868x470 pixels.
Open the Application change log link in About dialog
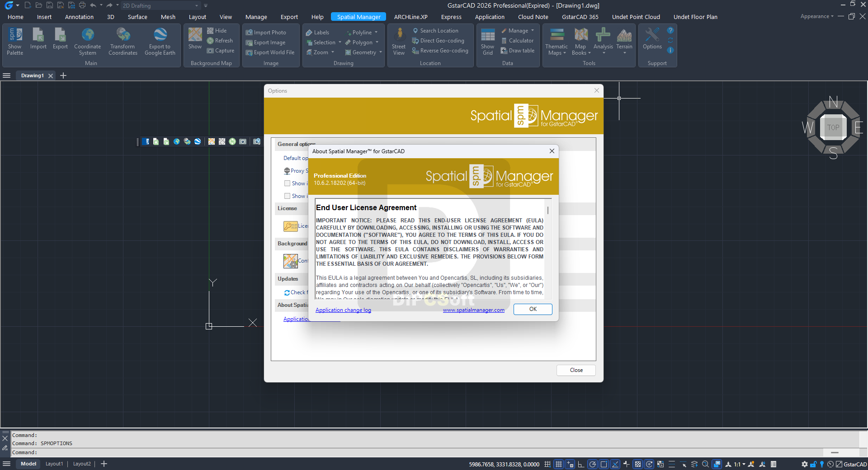coord(343,310)
